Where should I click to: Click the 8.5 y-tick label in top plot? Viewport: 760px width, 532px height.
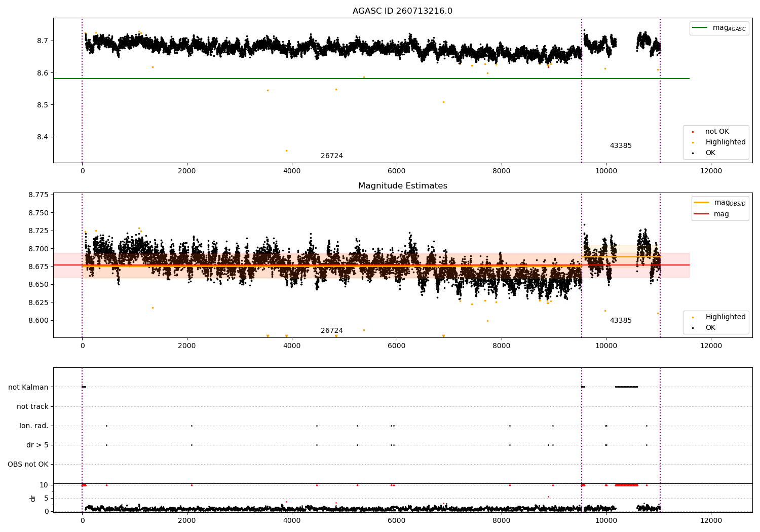coord(42,105)
